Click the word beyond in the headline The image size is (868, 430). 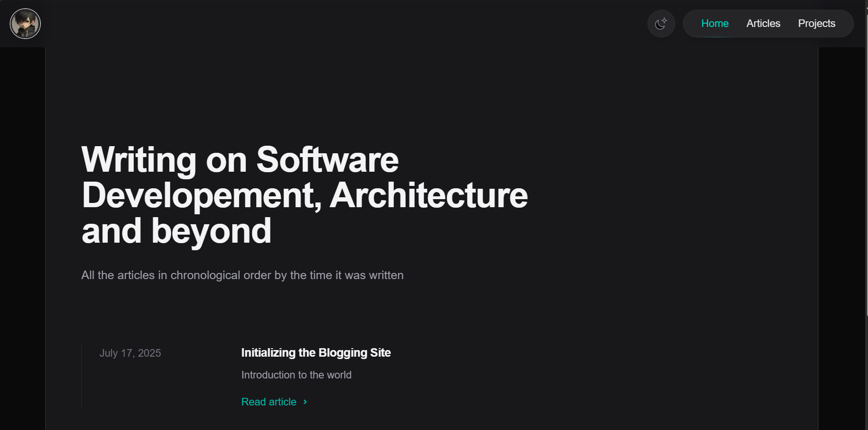pos(211,231)
